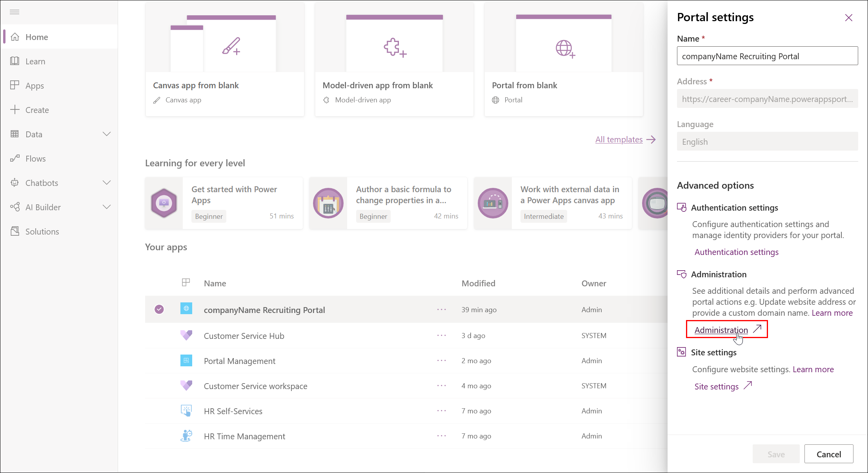Click the app type column header icon
The width and height of the screenshot is (868, 473).
click(186, 282)
